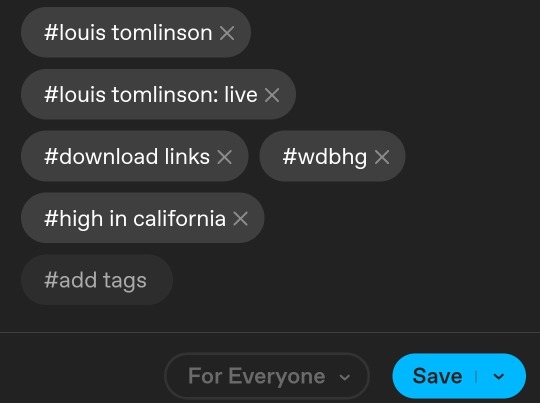Remove the #louis tomlinson tag with its X
Viewport: 540px width, 403px height.
pyautogui.click(x=227, y=33)
